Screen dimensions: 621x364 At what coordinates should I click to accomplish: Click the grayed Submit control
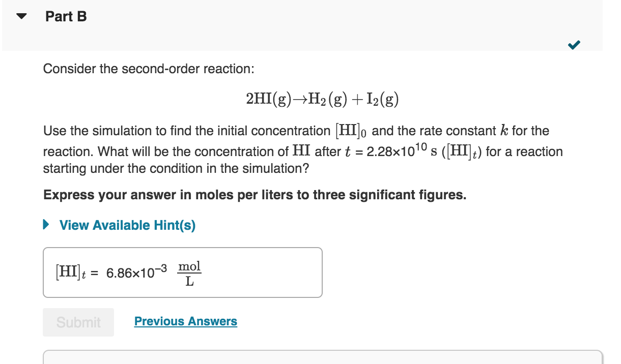point(78,322)
